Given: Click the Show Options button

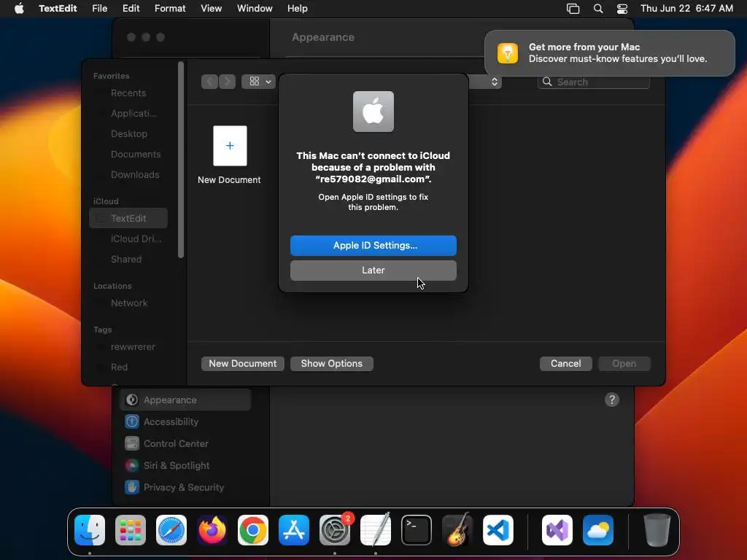Looking at the screenshot, I should 332,363.
